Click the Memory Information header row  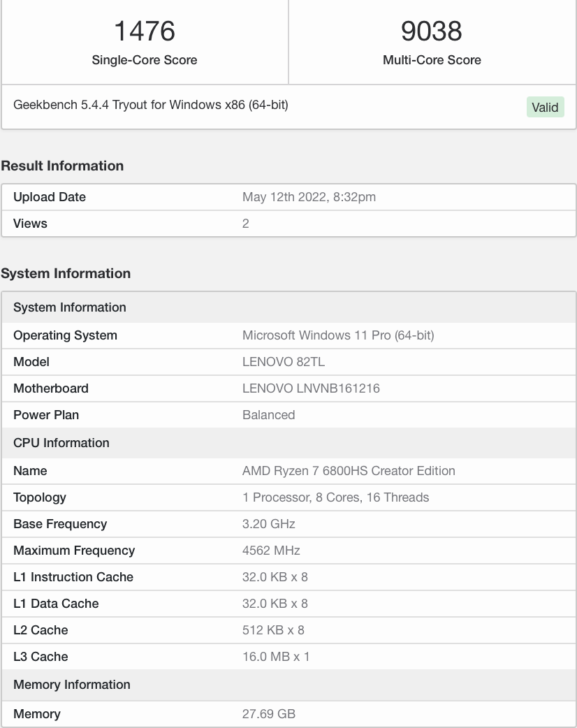point(288,685)
